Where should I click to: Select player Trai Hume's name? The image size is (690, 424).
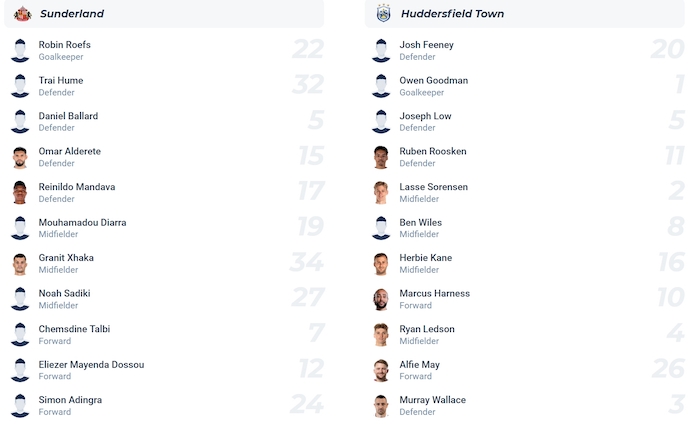[61, 81]
